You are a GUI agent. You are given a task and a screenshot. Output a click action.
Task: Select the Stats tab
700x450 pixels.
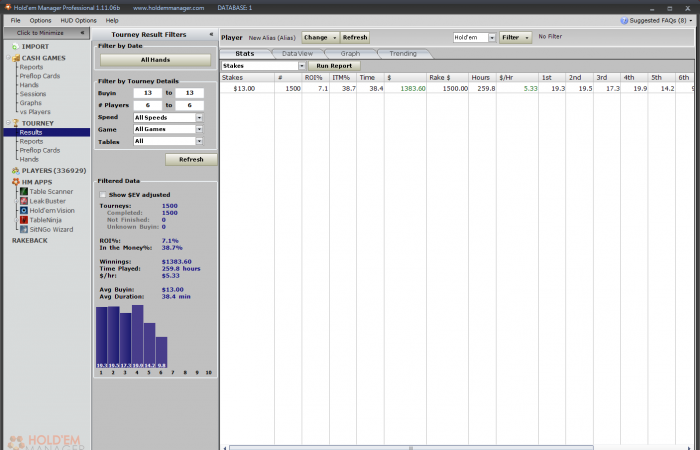tap(245, 54)
